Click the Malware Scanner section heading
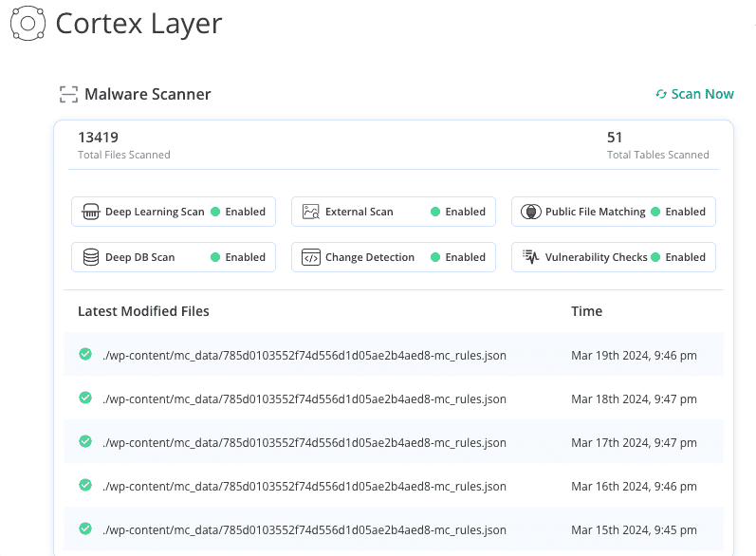The height and width of the screenshot is (556, 756). click(148, 94)
